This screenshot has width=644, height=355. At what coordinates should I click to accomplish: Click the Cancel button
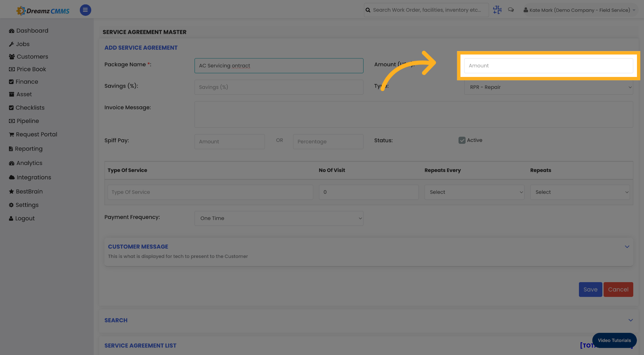tap(618, 289)
